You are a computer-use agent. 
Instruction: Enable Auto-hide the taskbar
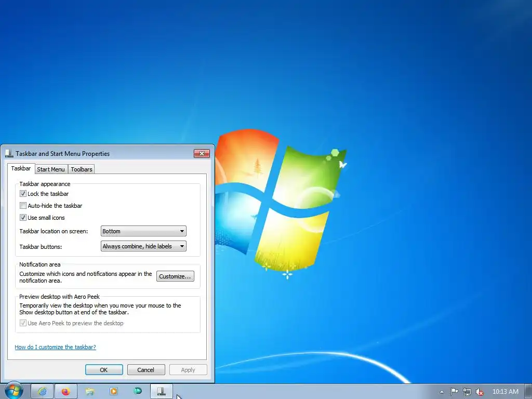[x=23, y=206]
